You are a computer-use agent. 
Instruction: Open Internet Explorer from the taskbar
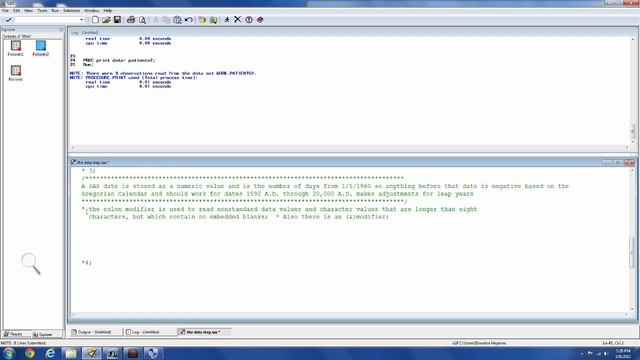50,353
